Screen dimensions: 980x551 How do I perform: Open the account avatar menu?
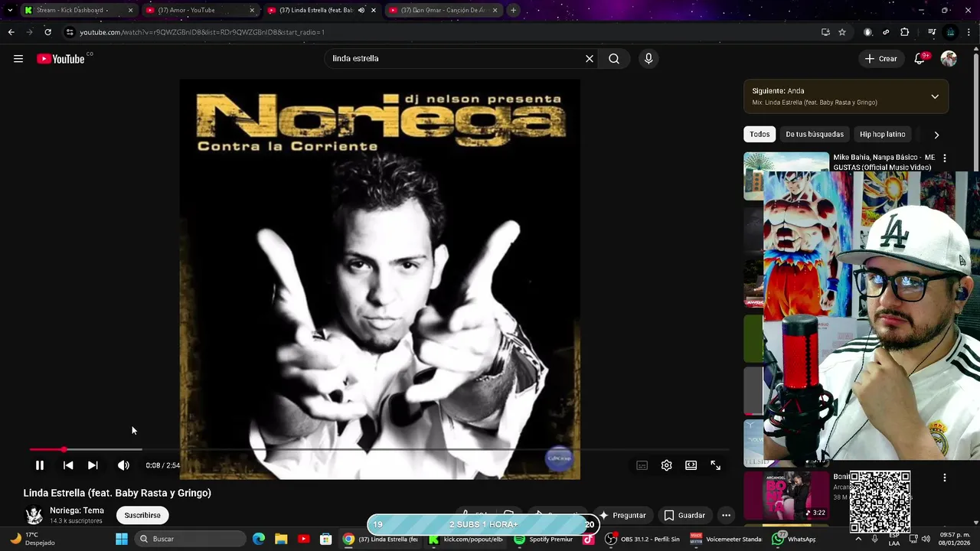pos(949,59)
